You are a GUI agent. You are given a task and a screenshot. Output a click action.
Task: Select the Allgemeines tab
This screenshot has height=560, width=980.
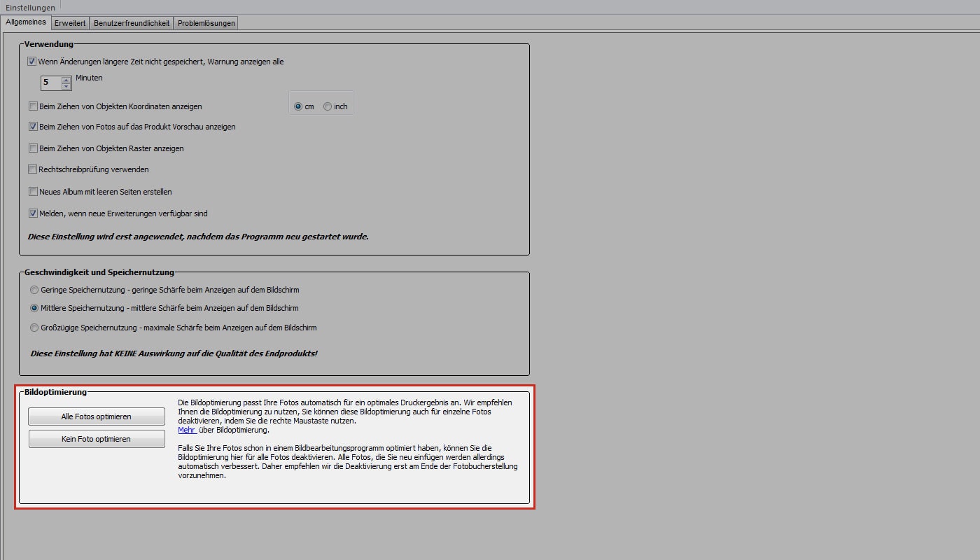26,22
